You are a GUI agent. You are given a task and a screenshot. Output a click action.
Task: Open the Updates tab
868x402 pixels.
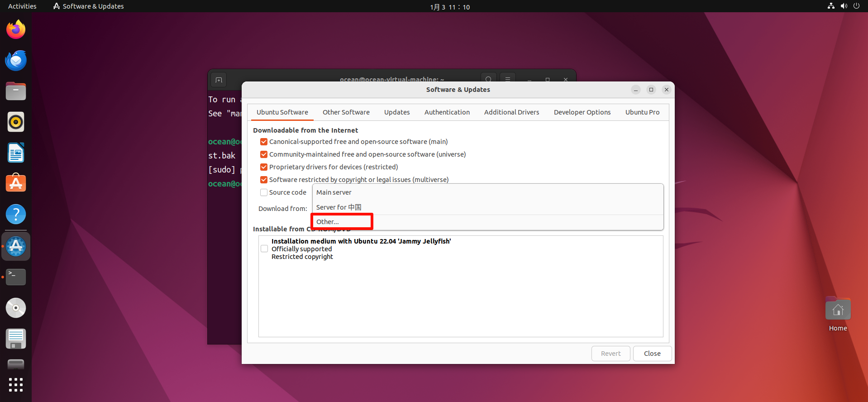(397, 112)
